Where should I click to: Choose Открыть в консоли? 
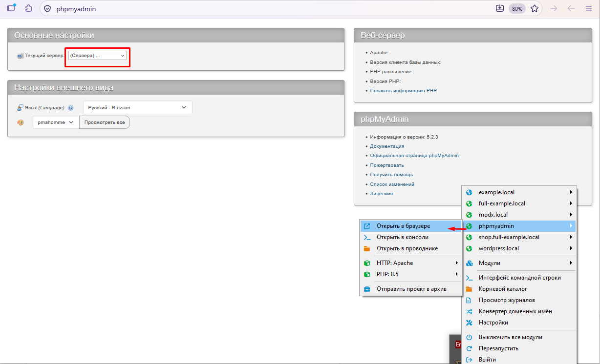(x=410, y=237)
